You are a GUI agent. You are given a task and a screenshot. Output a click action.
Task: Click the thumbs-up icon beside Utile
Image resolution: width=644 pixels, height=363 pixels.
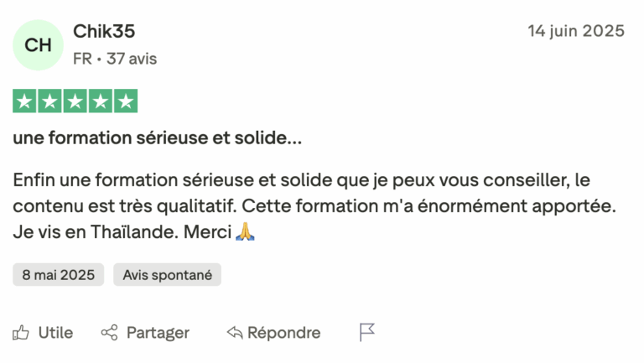(x=21, y=333)
